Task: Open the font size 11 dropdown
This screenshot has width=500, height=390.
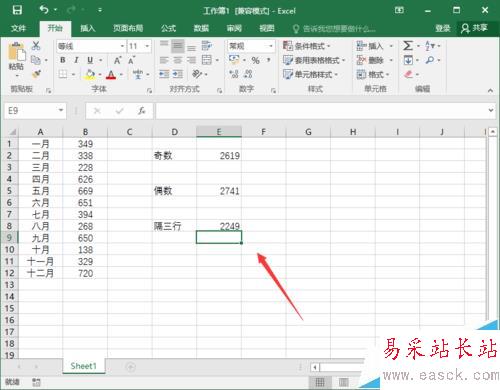Action: click(x=147, y=46)
